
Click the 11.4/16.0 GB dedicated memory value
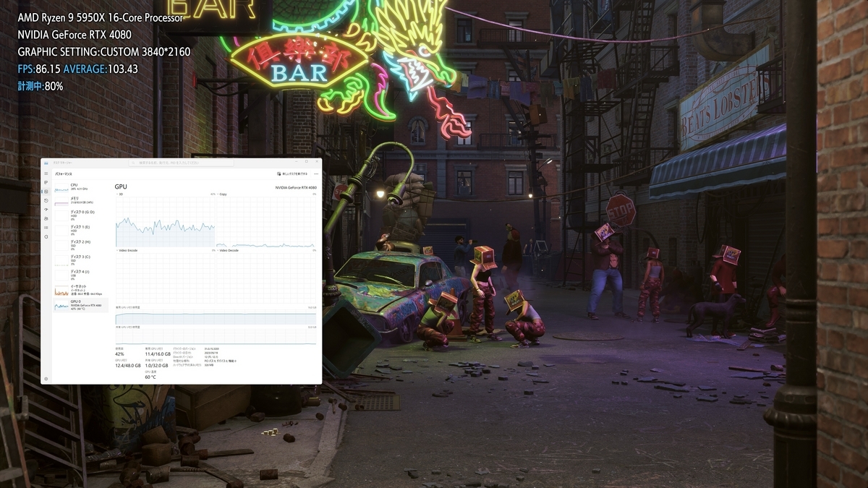(x=158, y=354)
